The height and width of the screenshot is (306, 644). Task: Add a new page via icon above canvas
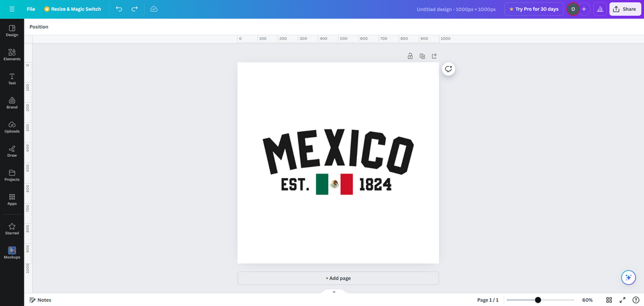[434, 56]
